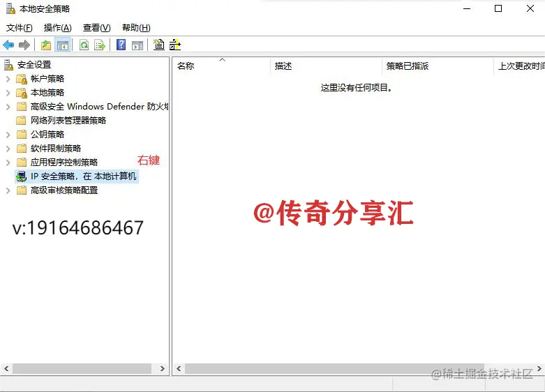Viewport: 545px width, 392px height.
Task: Open the 帮助(H) menu
Action: (x=136, y=28)
